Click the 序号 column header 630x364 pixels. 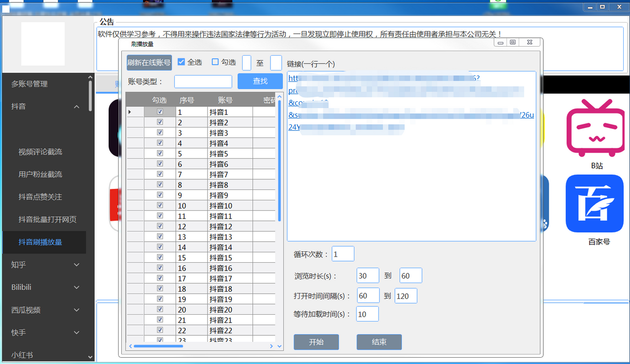187,100
